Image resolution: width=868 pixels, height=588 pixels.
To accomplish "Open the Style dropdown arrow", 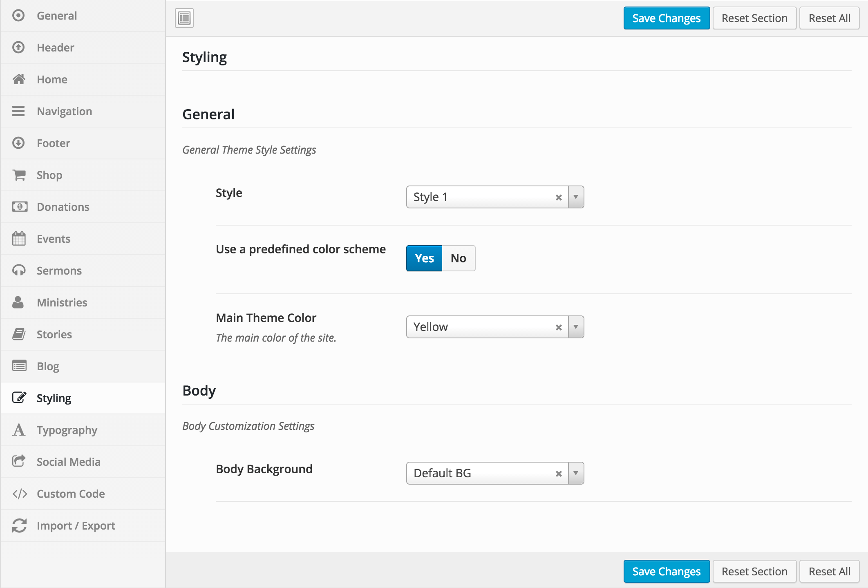I will pyautogui.click(x=576, y=197).
